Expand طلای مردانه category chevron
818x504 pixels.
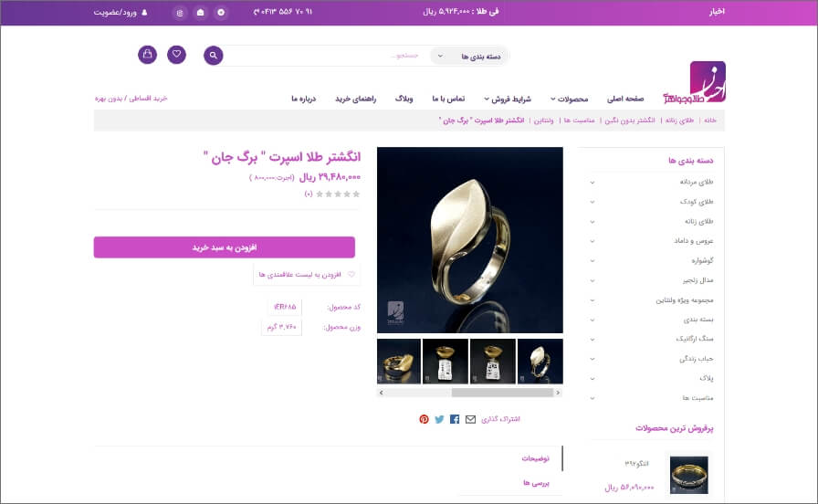pyautogui.click(x=593, y=183)
